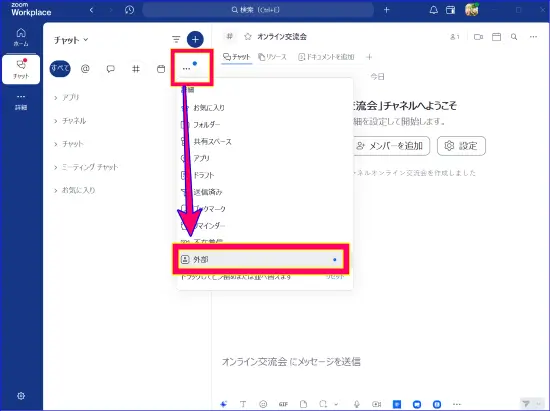Open the chat filter icon
550x411 pixels.
pyautogui.click(x=176, y=39)
